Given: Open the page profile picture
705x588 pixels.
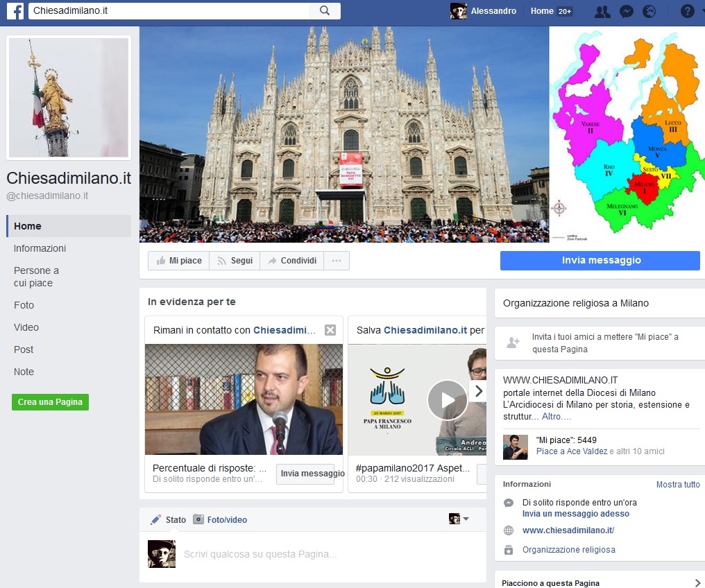Looking at the screenshot, I should [x=69, y=98].
